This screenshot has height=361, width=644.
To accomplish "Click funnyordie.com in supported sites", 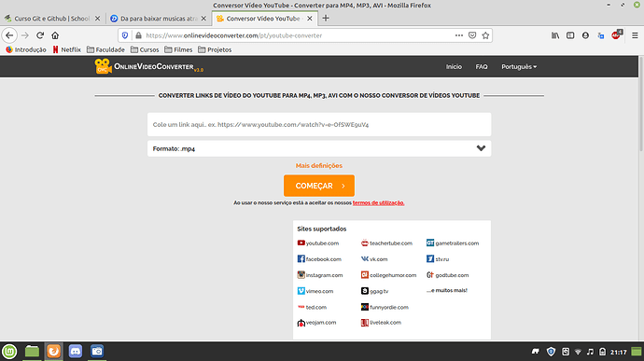I will point(385,307).
